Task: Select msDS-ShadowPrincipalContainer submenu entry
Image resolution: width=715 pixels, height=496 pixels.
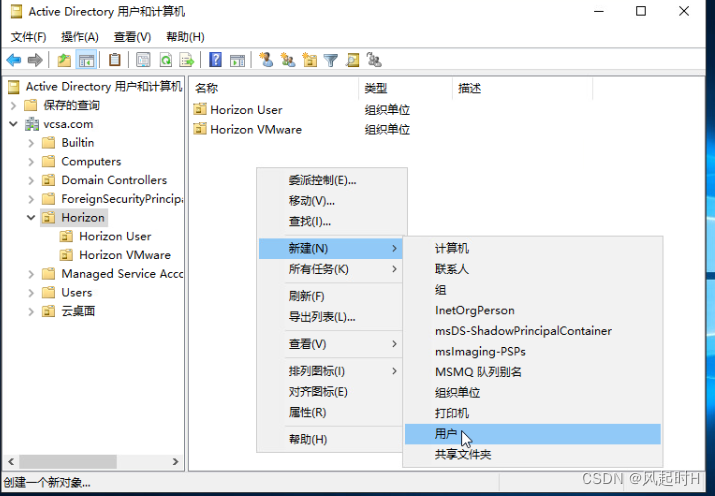Action: point(533,331)
